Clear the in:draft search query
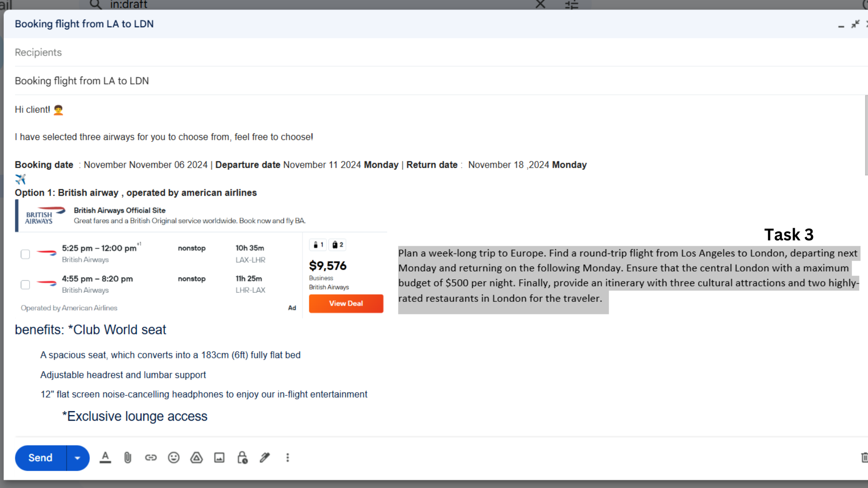Viewport: 868px width, 488px height. (540, 5)
